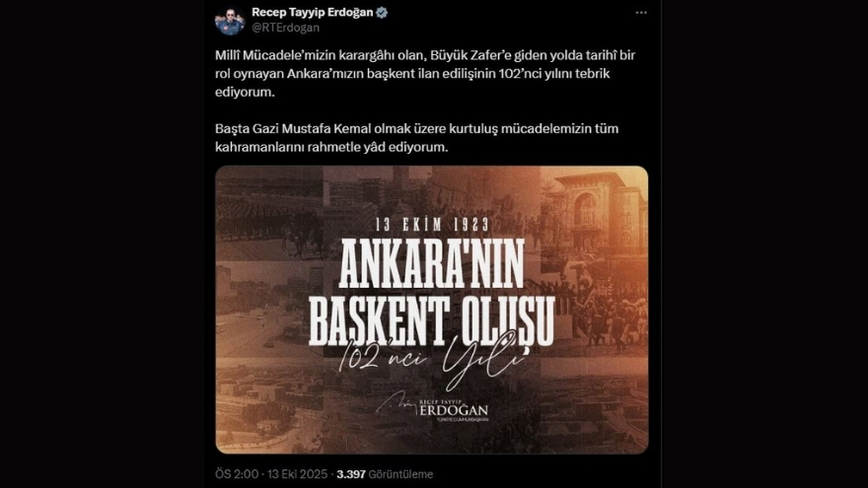The height and width of the screenshot is (488, 868).
Task: View the 3.397 views count
Action: point(351,474)
